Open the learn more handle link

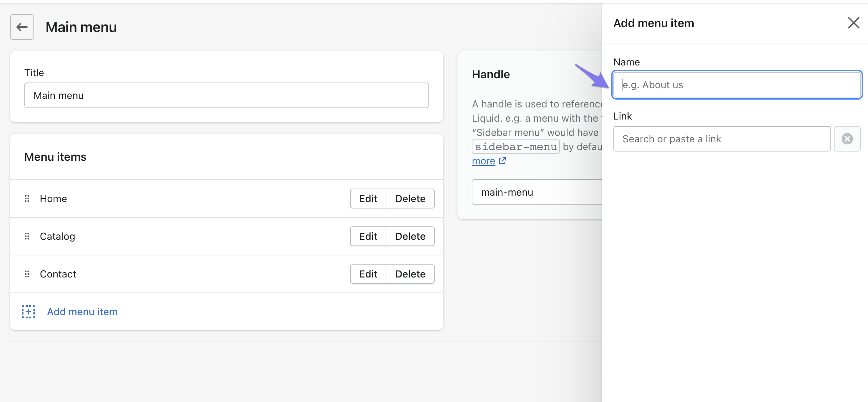483,161
